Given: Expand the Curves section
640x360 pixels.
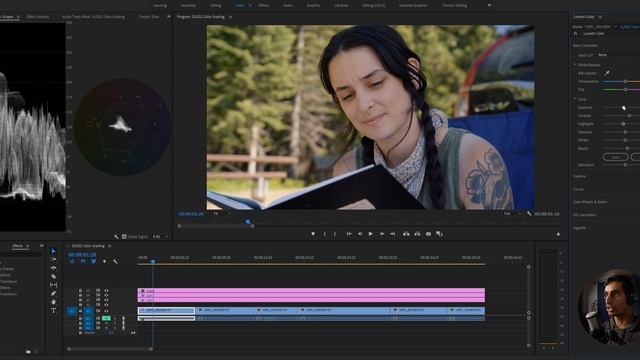Looking at the screenshot, I should [578, 189].
